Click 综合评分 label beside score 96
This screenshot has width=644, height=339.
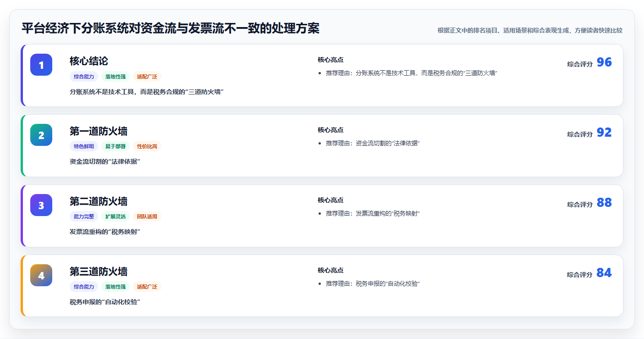580,64
